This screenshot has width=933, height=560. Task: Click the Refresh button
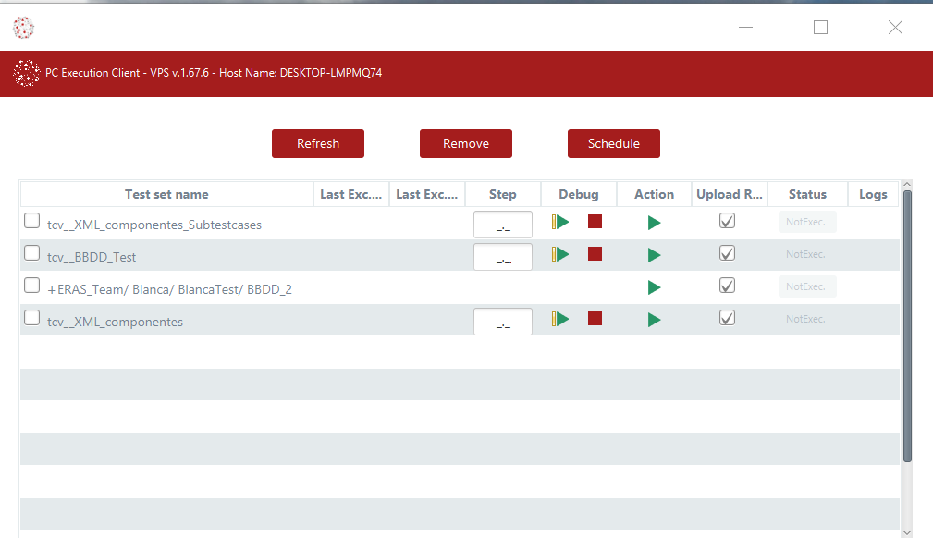pyautogui.click(x=318, y=143)
